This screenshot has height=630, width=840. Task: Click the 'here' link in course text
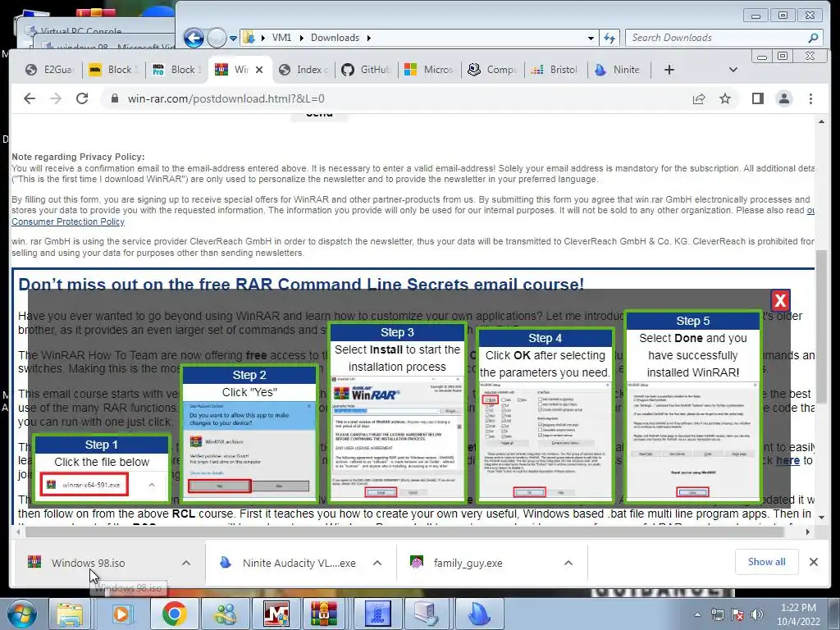[787, 460]
